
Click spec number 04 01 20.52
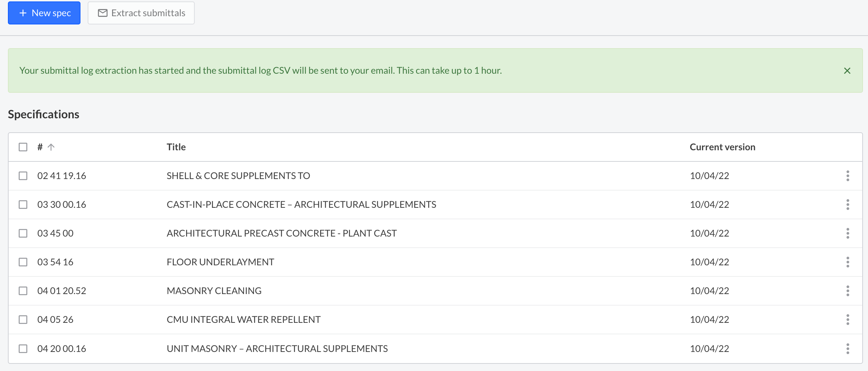tap(62, 291)
